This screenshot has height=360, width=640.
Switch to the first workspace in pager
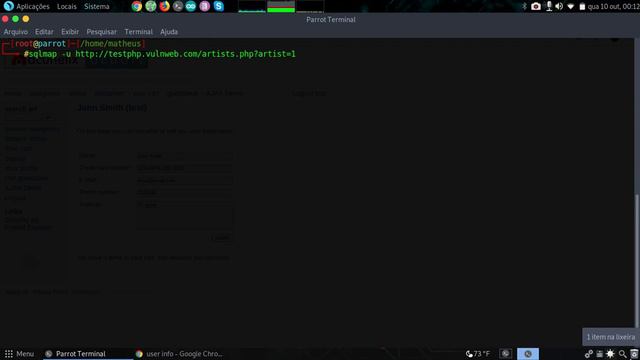click(x=505, y=354)
